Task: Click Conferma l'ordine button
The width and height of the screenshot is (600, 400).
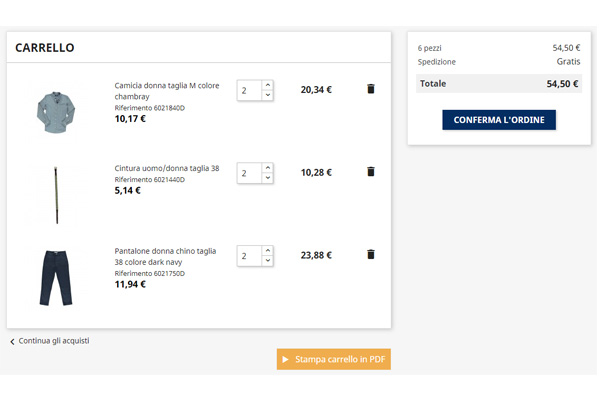Action: (499, 120)
